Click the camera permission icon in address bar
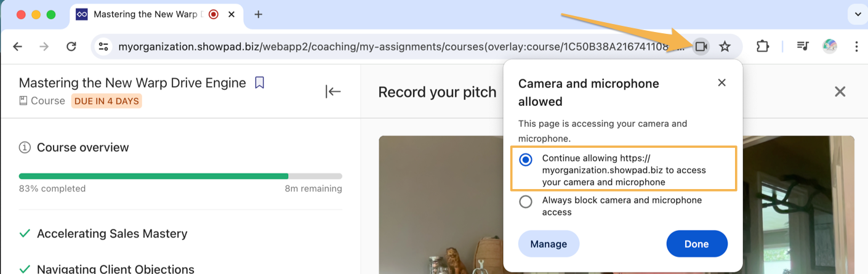This screenshot has width=868, height=274. pos(701,46)
